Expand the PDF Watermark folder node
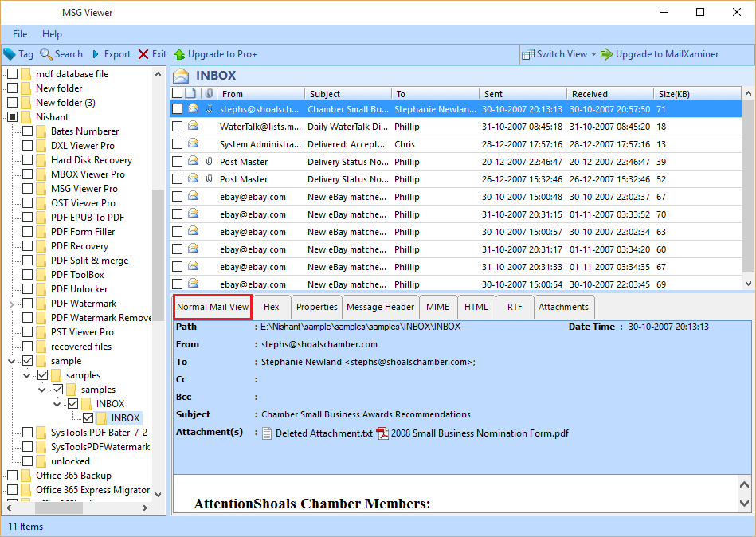Viewport: 756px width, 537px height. click(12, 304)
